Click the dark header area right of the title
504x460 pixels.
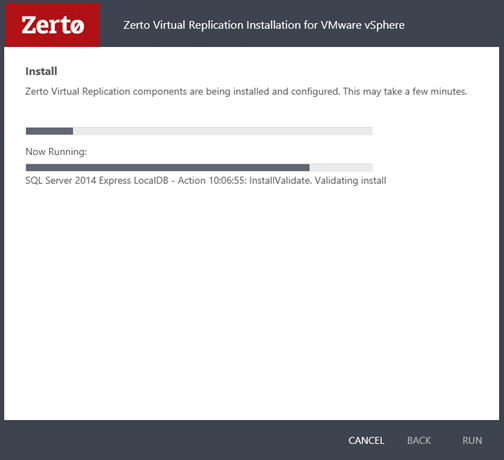pos(453,25)
